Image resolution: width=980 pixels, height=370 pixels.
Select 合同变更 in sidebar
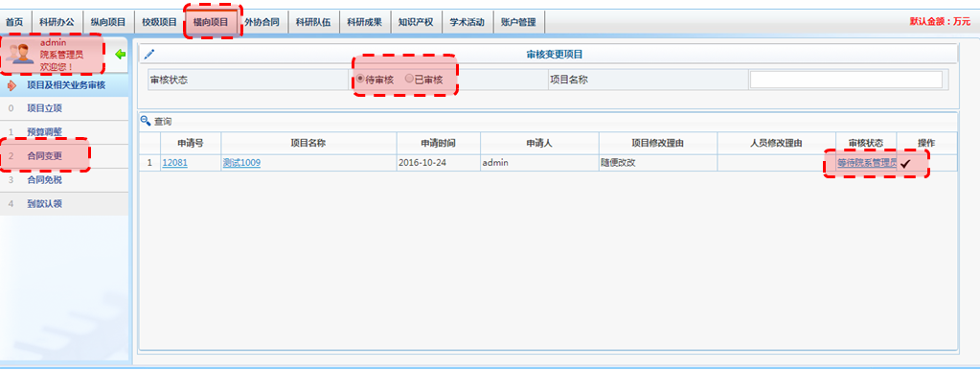pos(44,156)
